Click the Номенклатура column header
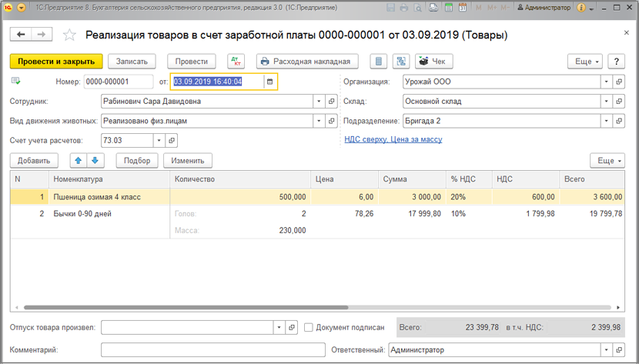Screen dimensions: 639x364 109,179
